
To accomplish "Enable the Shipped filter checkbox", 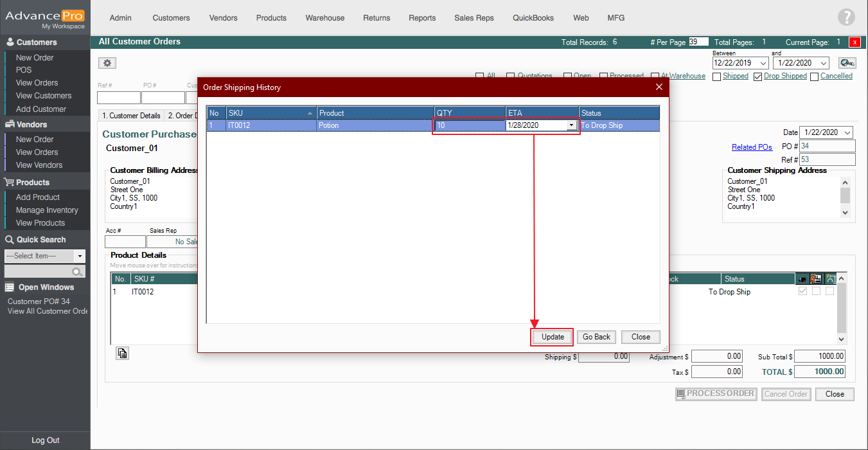I will (x=717, y=76).
